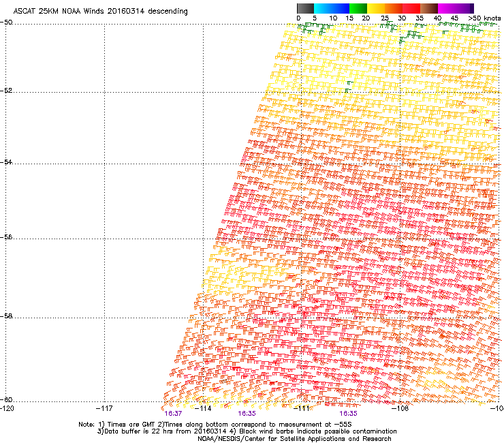Click the '>50 knots' legend label
Image resolution: width=504 pixels, height=443 pixels.
click(484, 18)
